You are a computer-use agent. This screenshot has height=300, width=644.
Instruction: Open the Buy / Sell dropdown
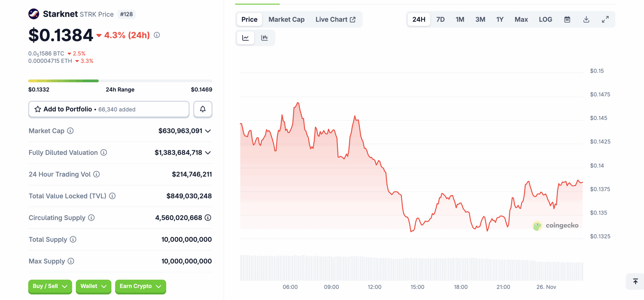[x=50, y=286]
